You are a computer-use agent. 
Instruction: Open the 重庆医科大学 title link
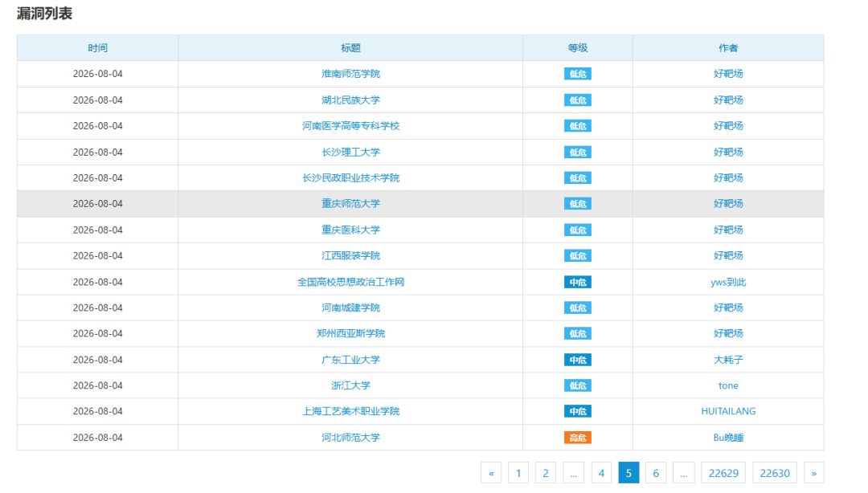[x=350, y=230]
